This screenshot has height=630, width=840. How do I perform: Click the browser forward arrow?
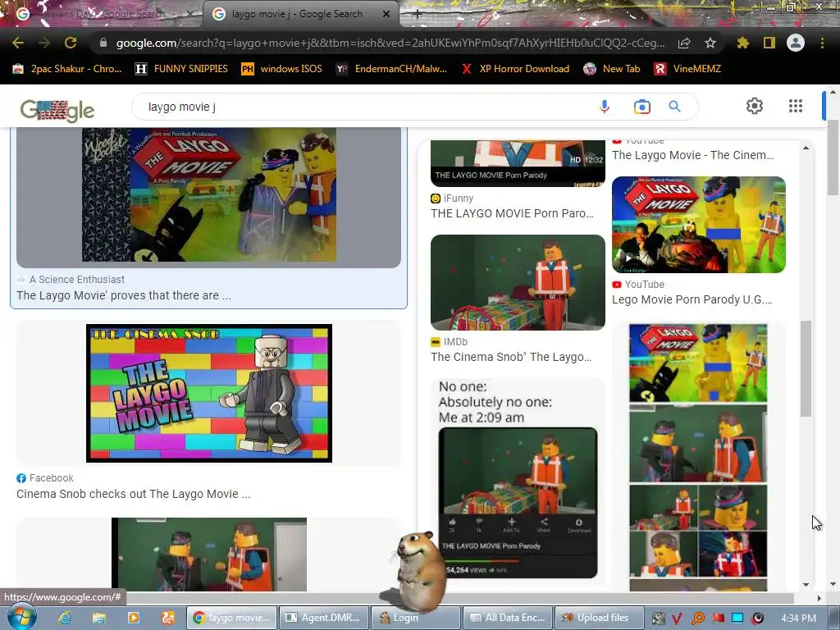[44, 43]
